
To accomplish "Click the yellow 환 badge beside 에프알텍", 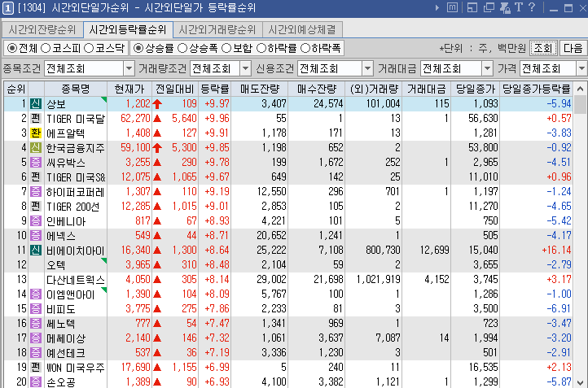I will point(36,133).
